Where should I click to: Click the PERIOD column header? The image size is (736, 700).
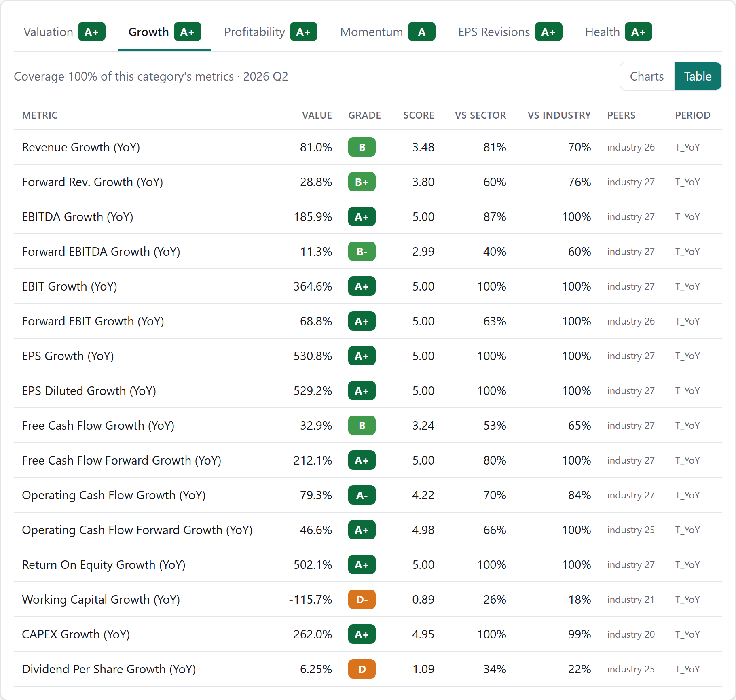point(693,115)
